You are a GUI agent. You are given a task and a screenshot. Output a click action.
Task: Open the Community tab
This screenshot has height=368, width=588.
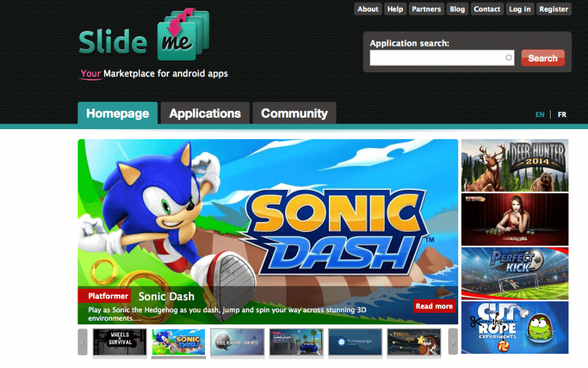pos(295,113)
